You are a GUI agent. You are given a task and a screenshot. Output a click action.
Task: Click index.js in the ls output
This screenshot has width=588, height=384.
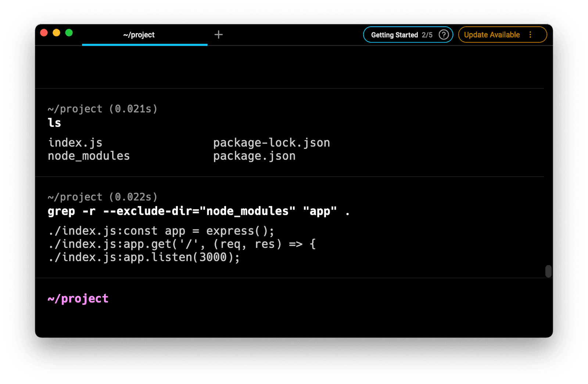coord(75,143)
